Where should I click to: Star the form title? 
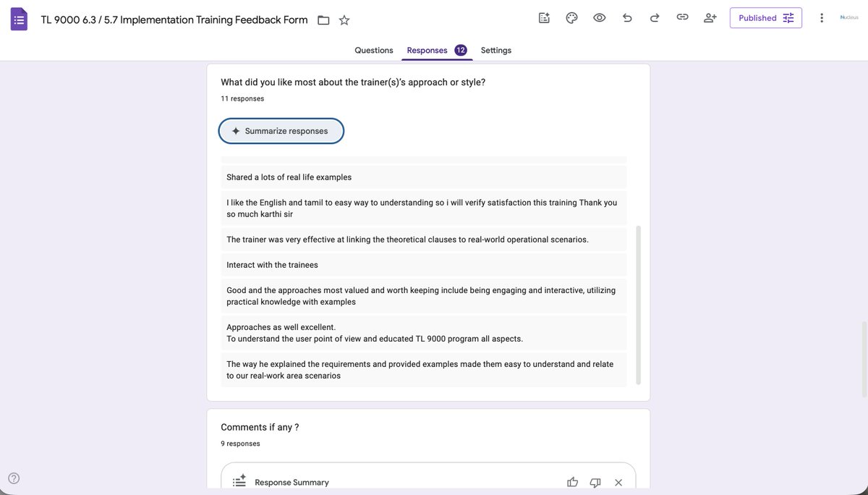point(344,20)
